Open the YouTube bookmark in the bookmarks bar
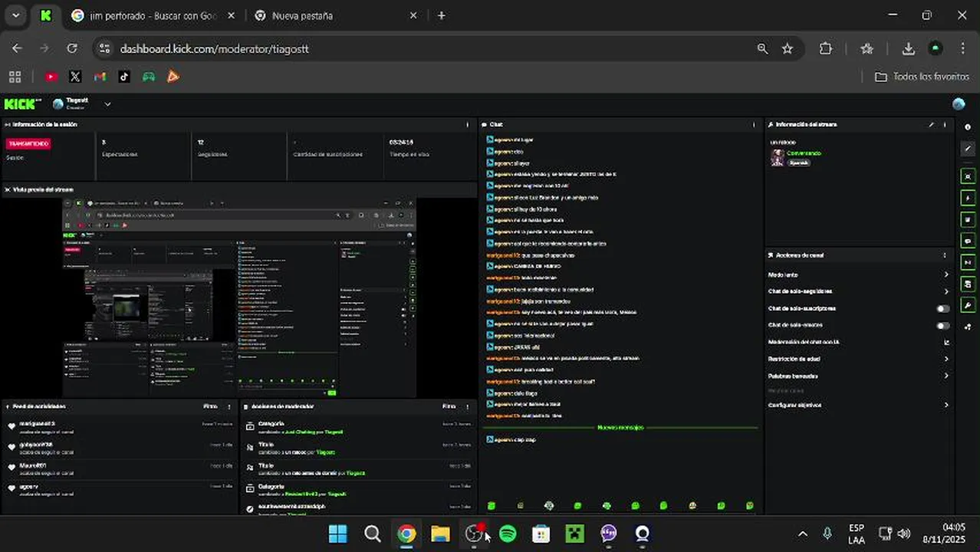980x552 pixels. point(51,77)
